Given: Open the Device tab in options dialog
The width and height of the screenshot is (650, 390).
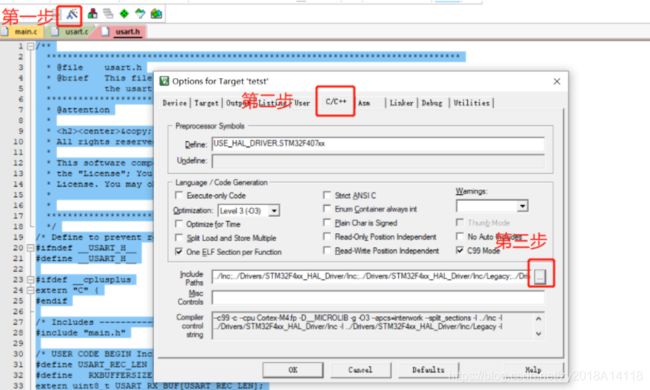Looking at the screenshot, I should [x=175, y=103].
